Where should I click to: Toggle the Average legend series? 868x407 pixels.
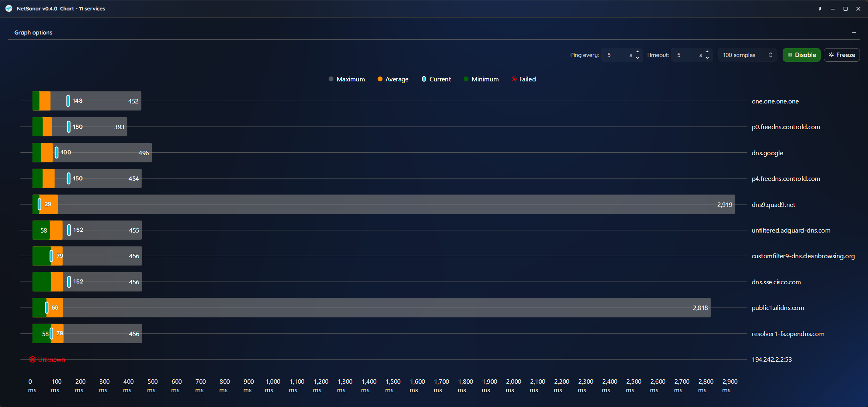point(393,79)
